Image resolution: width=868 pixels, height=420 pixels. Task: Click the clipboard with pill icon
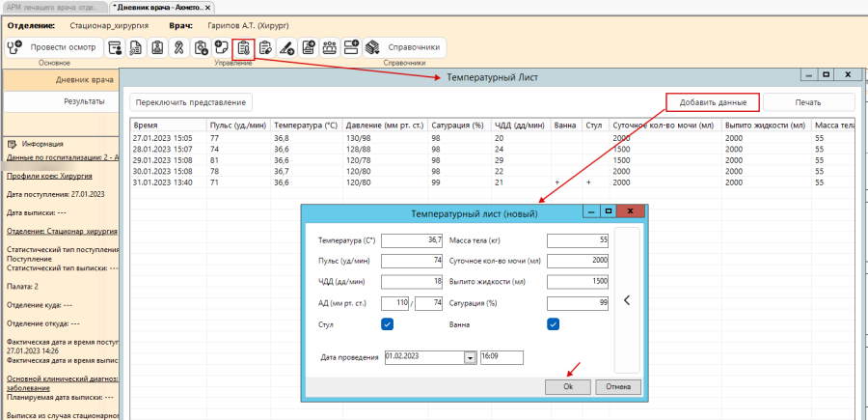pyautogui.click(x=265, y=47)
